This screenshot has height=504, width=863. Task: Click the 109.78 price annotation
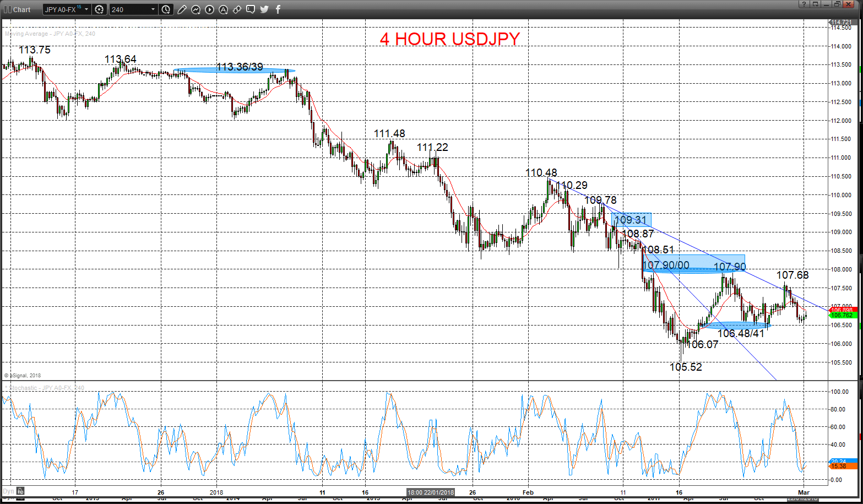[x=600, y=200]
